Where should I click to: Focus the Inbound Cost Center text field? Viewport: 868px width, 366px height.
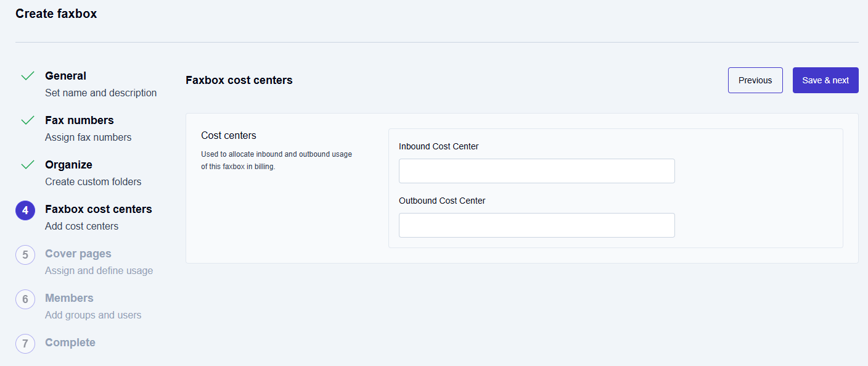pos(536,171)
